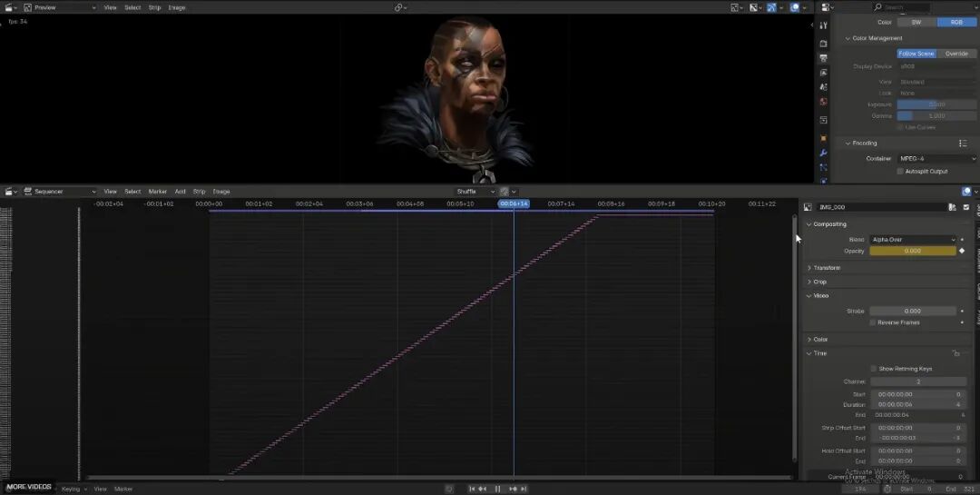Screen dimensions: 980x495
Task: Jump to the last frame
Action: coord(524,489)
